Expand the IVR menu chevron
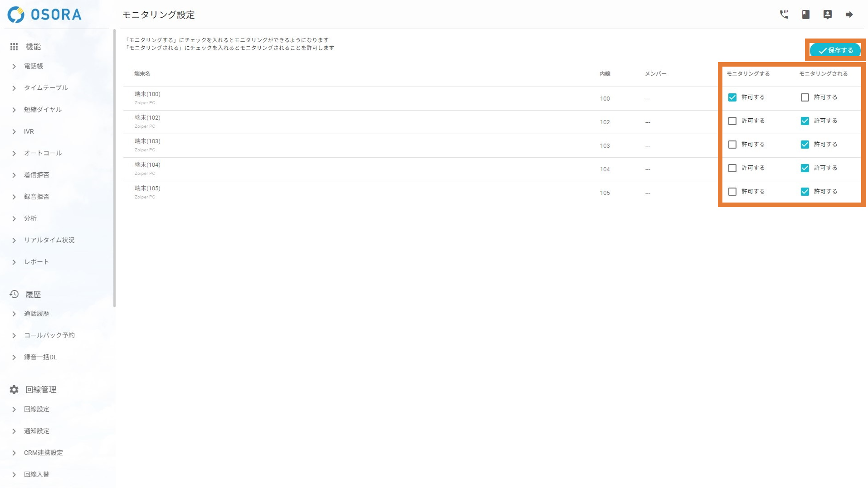 [14, 132]
